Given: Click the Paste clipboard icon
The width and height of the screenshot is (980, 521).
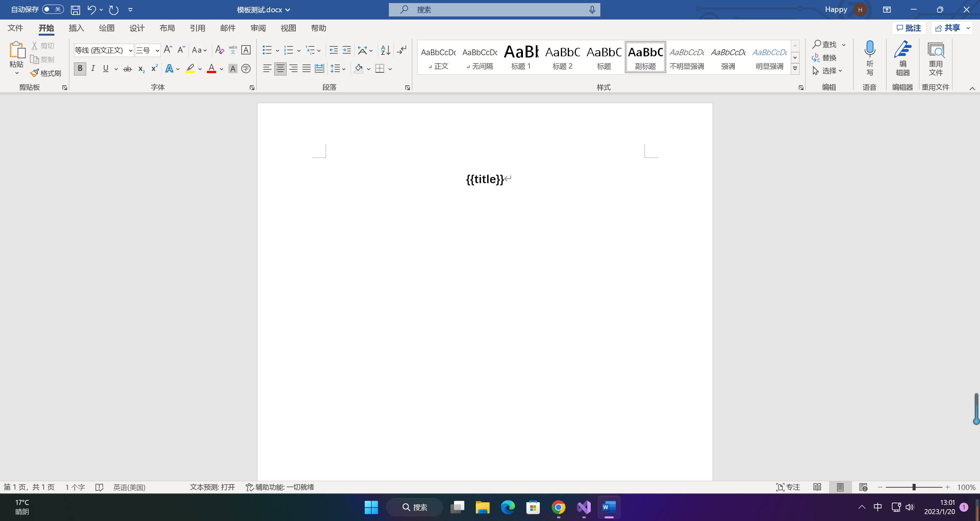Looking at the screenshot, I should (16, 50).
